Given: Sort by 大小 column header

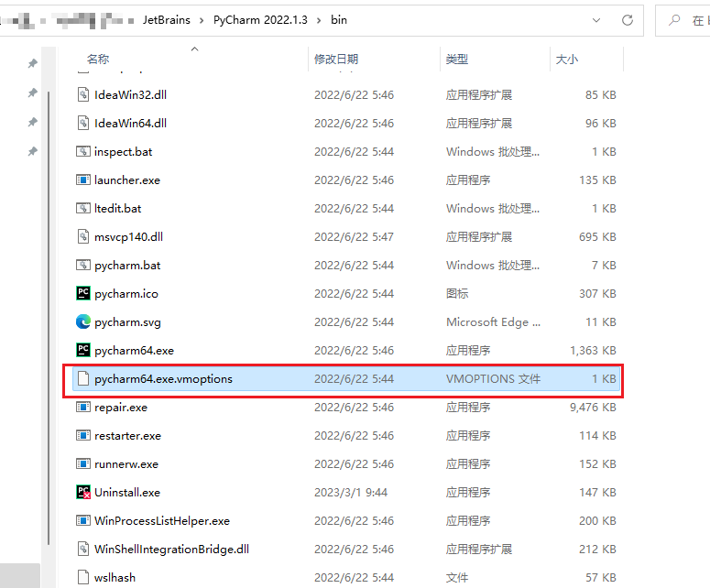Looking at the screenshot, I should point(567,60).
